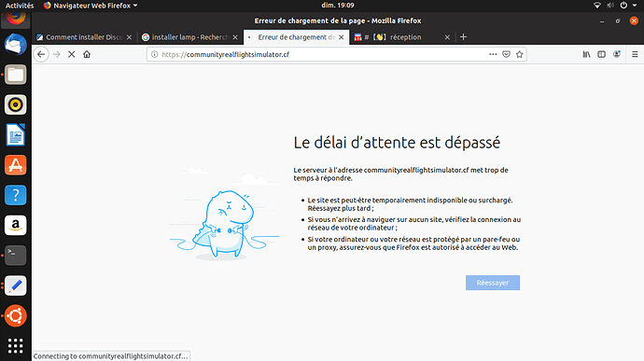The height and width of the screenshot is (361, 644).
Task: Open LibreOffice Writer from the dock
Action: pyautogui.click(x=16, y=134)
